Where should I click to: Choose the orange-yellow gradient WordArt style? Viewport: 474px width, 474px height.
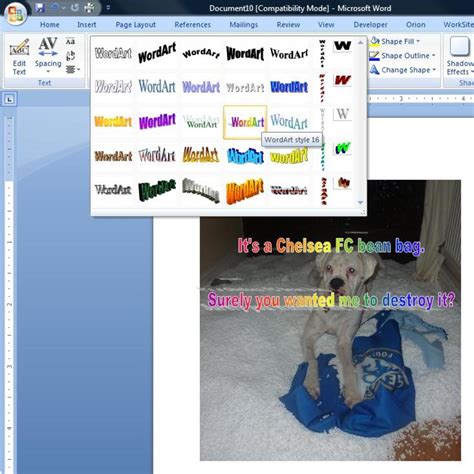[113, 122]
